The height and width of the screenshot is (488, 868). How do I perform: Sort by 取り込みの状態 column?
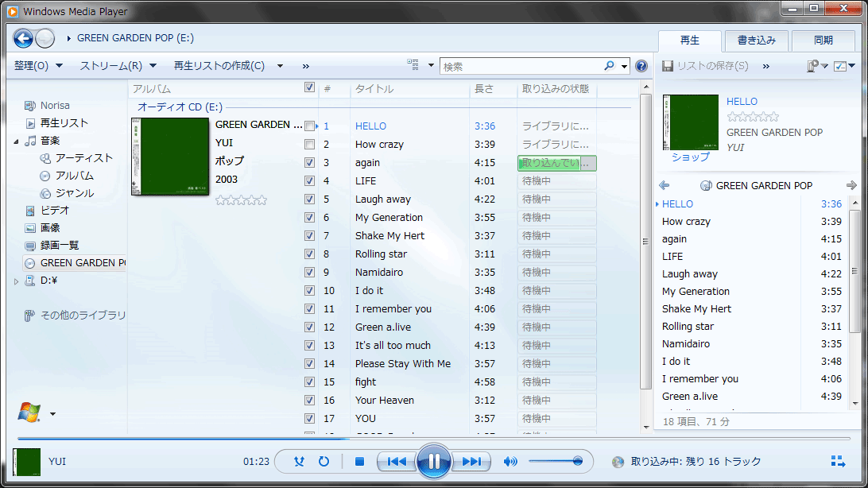[x=557, y=88]
